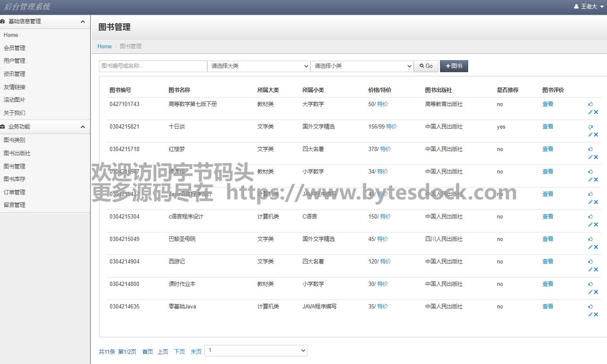Viewport: 607px width, 364px height.
Task: Open the 请选择小类 subcategory dropdown
Action: click(362, 66)
